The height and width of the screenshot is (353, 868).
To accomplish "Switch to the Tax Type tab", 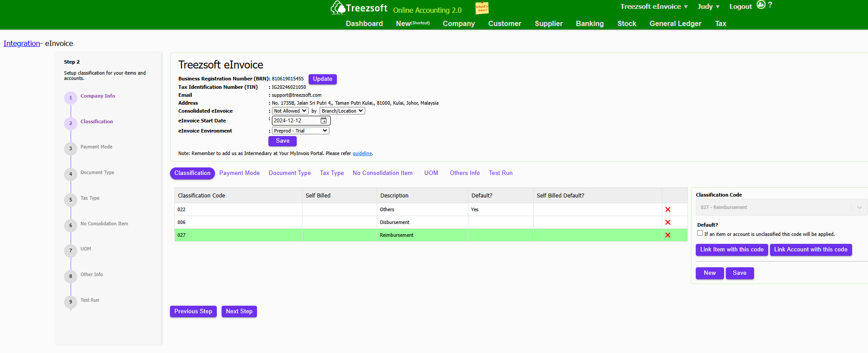I will point(332,173).
